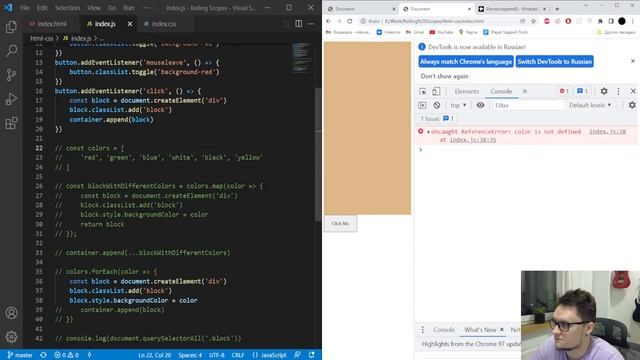Switch to the Elements tab in DevTools

pos(467,91)
